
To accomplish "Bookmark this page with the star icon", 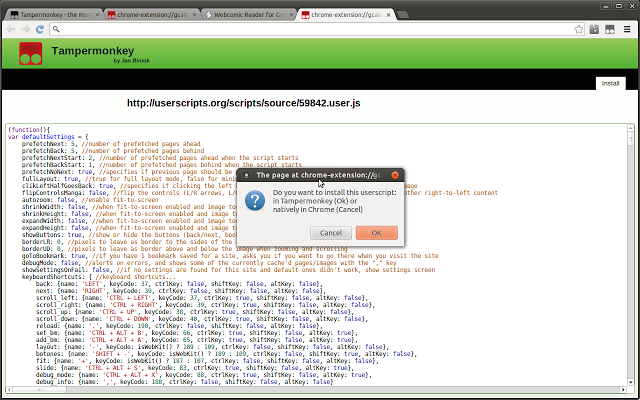I will 578,29.
